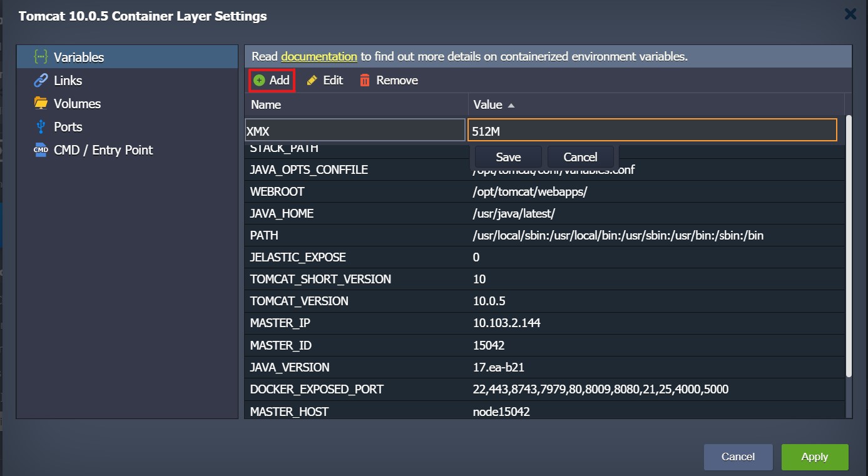The image size is (868, 476).
Task: Select the JAVA_OPTS_CONFFILE row
Action: tap(544, 170)
